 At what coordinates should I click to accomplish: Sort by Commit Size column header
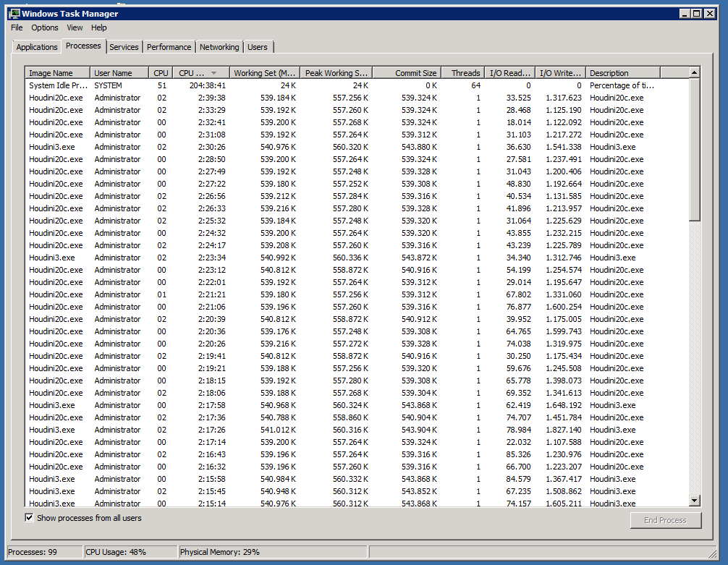coord(407,73)
